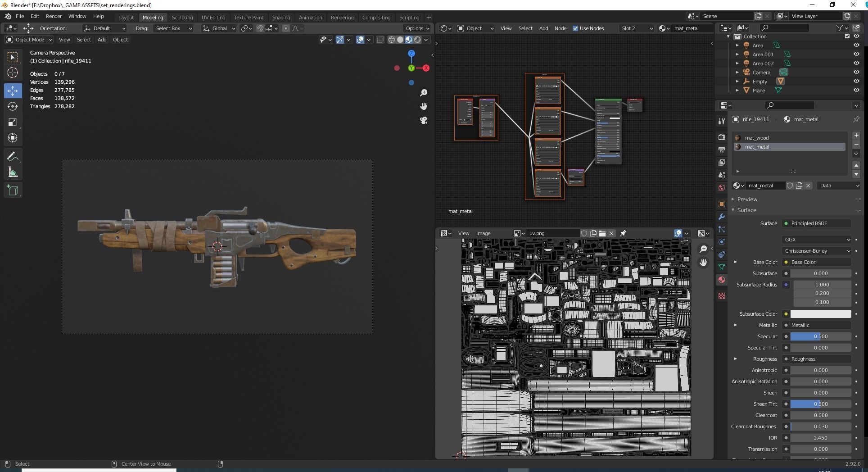This screenshot has height=472, width=868.
Task: Add a new material slot with plus
Action: point(856,136)
